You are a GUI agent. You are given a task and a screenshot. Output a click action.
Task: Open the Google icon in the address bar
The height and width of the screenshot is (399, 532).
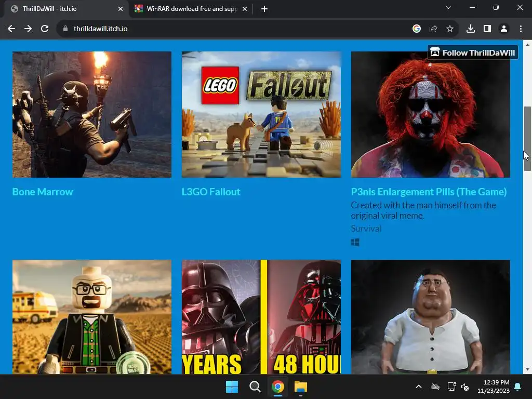(417, 29)
